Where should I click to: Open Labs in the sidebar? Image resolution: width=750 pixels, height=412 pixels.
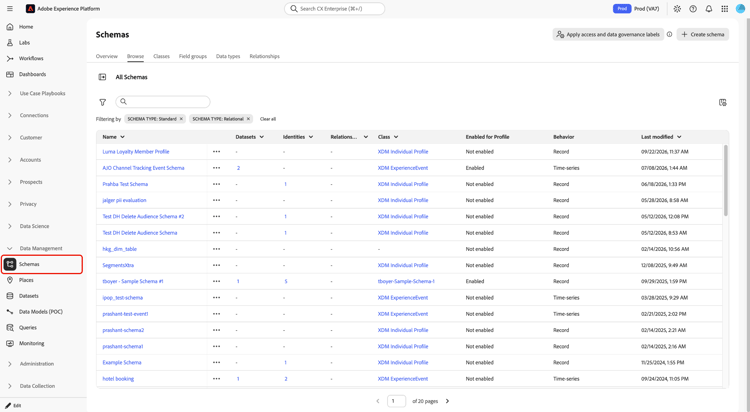(x=24, y=43)
